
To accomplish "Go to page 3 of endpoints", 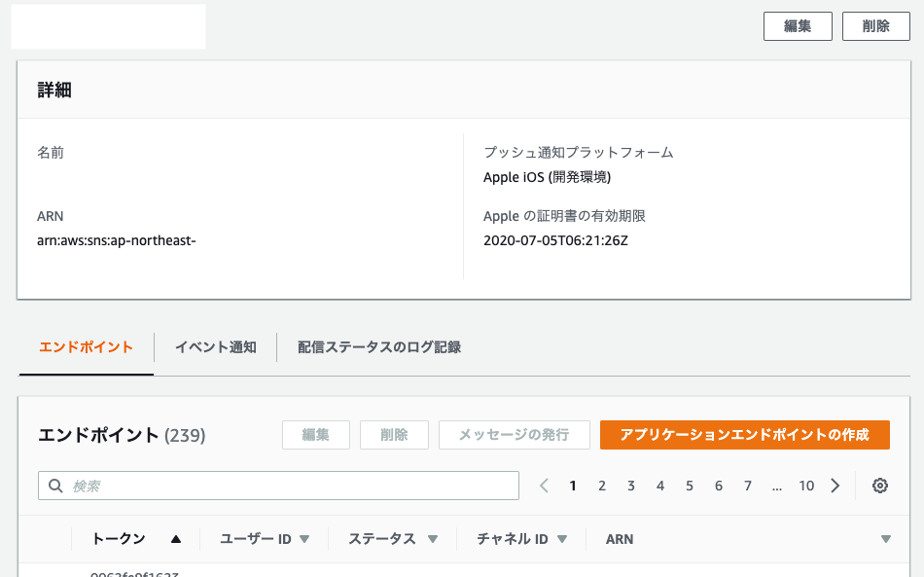I will point(631,486).
